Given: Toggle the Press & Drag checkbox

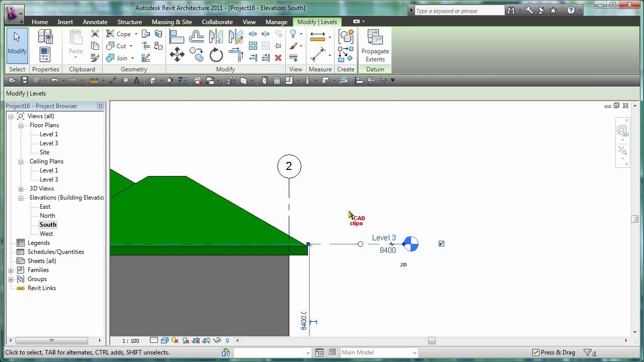Looking at the screenshot, I should pyautogui.click(x=536, y=352).
